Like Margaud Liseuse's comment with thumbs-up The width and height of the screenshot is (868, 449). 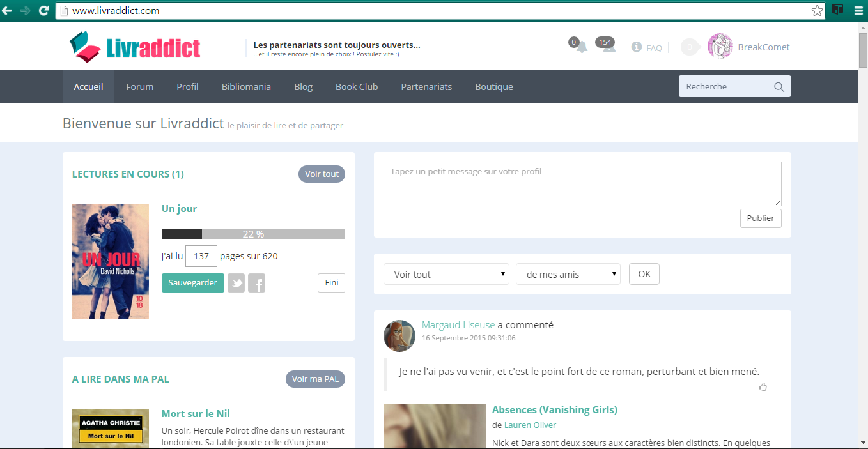point(763,386)
